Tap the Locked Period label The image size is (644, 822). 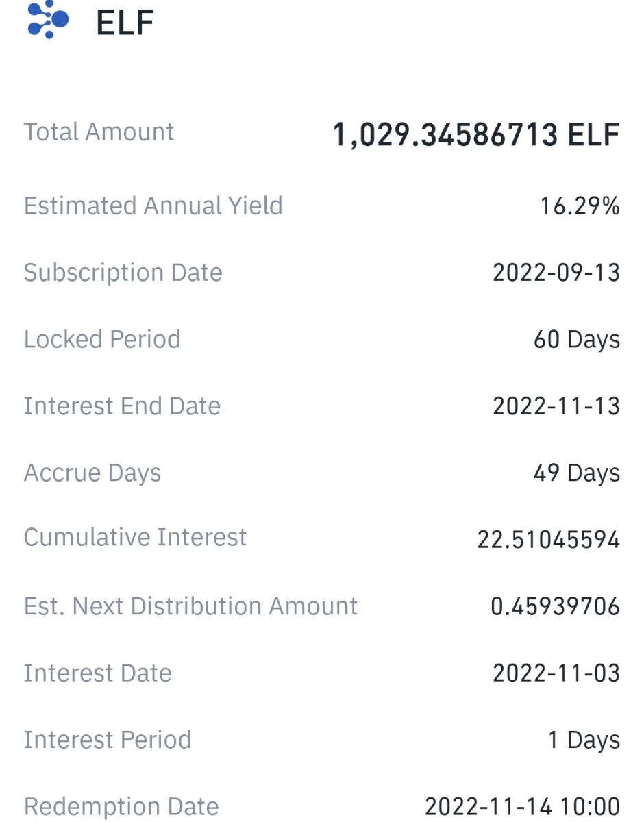point(102,339)
